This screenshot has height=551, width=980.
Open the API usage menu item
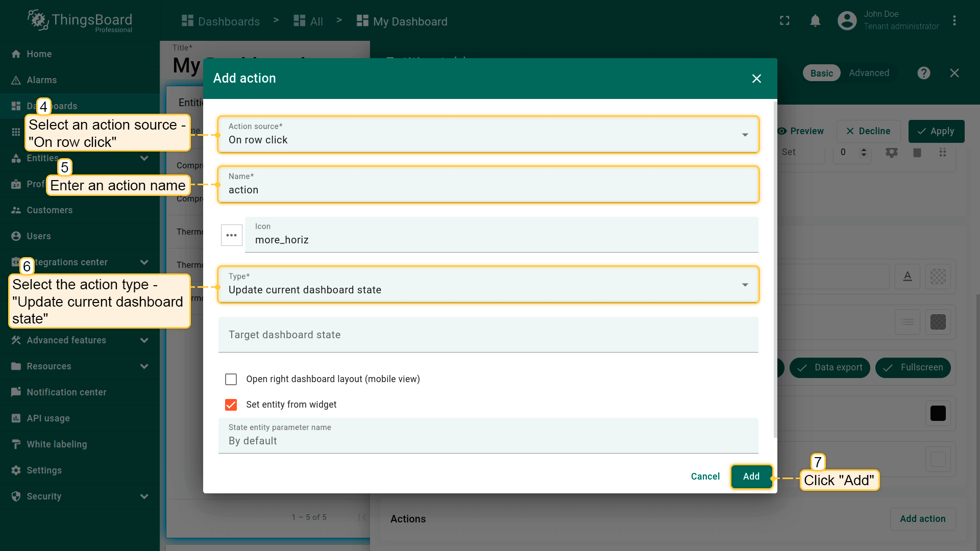[48, 418]
